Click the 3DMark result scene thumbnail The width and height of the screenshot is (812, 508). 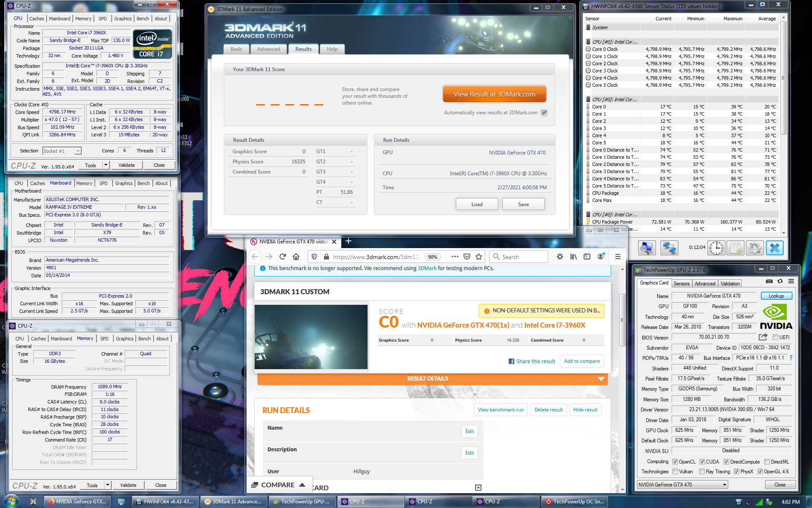click(x=311, y=337)
